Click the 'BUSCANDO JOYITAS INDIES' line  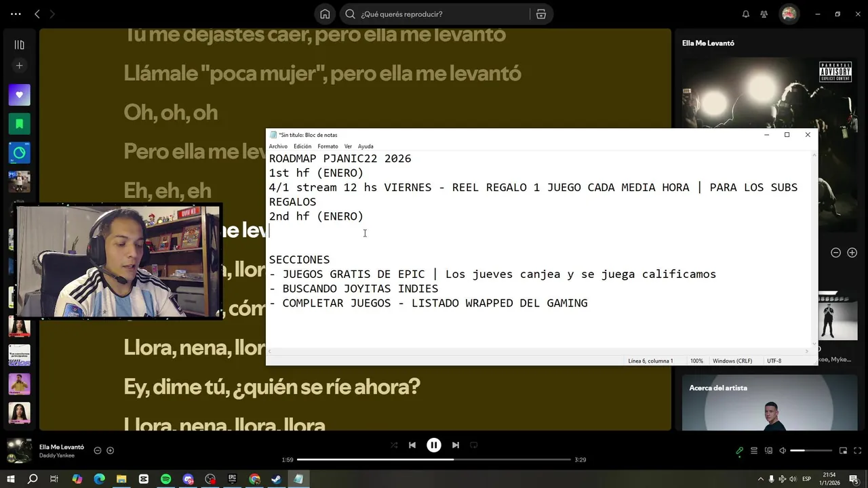click(x=353, y=289)
